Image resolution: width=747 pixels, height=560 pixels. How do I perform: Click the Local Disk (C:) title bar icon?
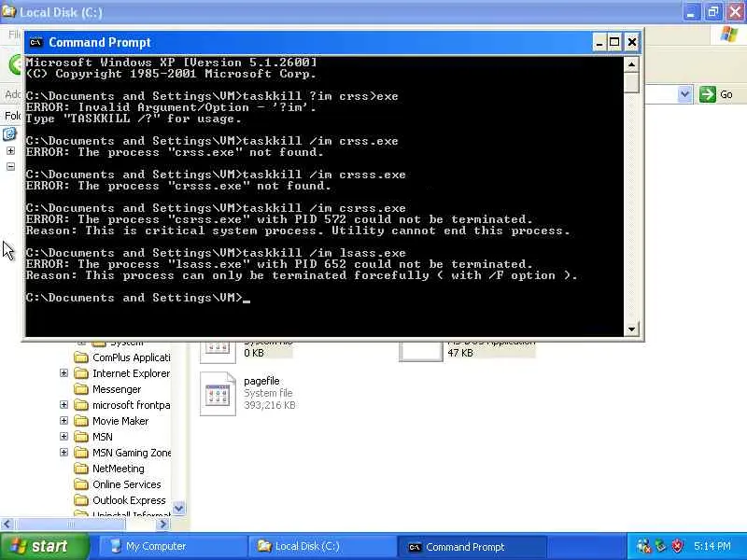(x=8, y=11)
